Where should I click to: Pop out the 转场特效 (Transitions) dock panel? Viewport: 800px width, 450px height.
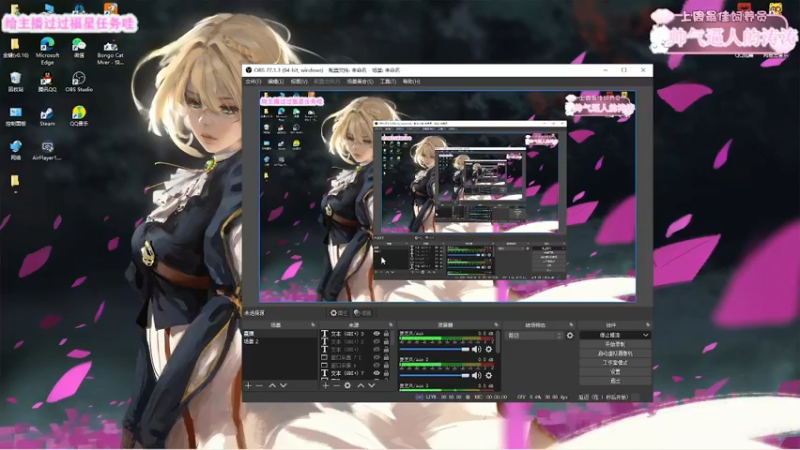(571, 325)
